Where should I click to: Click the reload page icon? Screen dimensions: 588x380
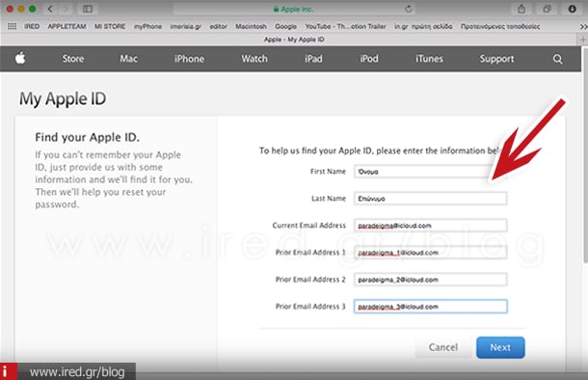409,9
